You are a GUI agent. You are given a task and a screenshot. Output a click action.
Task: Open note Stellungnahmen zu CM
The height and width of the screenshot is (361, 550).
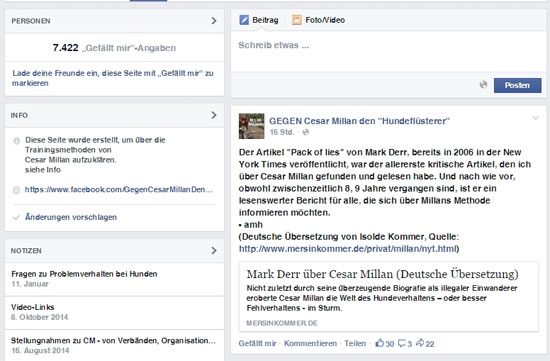(x=113, y=341)
